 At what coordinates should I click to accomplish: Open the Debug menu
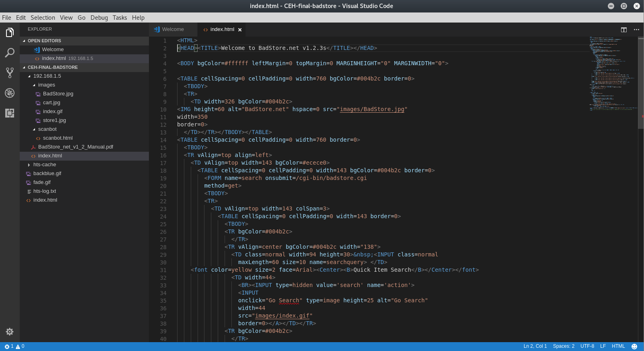[99, 18]
